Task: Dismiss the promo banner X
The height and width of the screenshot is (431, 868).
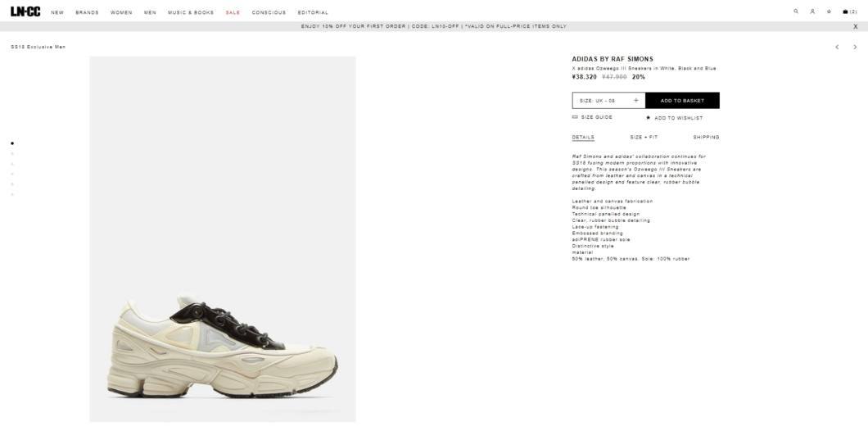Action: 855,26
